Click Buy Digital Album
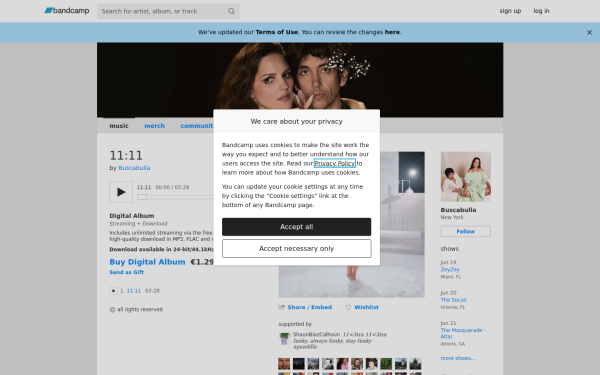The height and width of the screenshot is (375, 600). [x=147, y=262]
